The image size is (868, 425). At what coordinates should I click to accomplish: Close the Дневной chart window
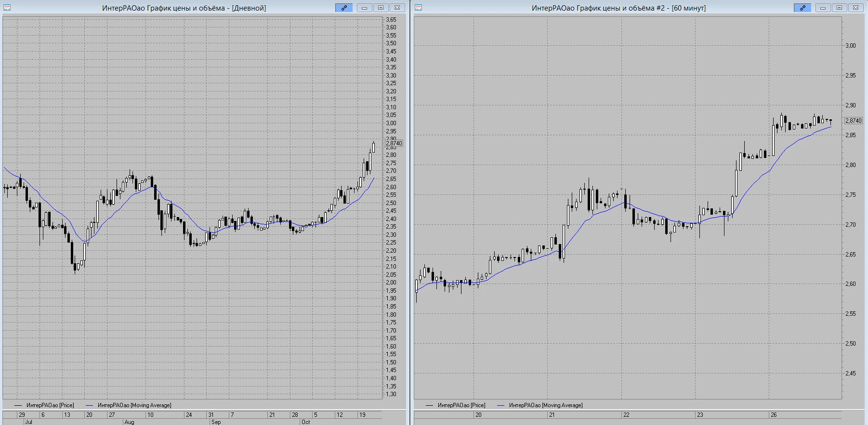click(397, 8)
